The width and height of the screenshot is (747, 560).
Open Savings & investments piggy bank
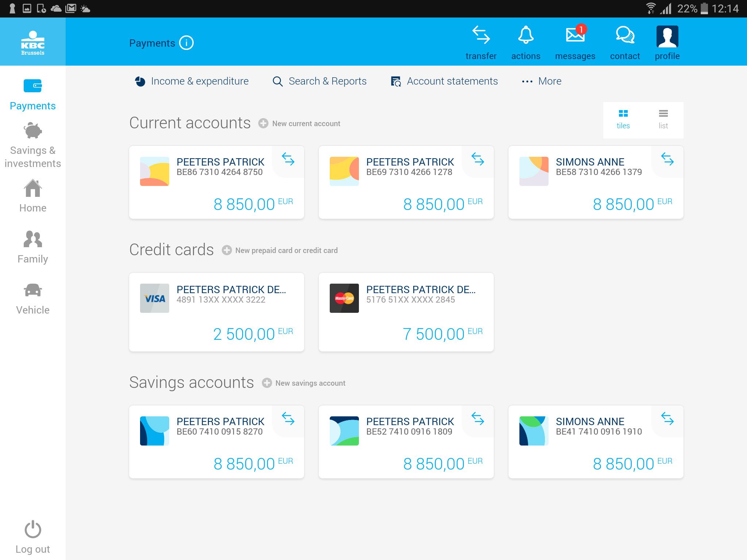click(x=33, y=131)
